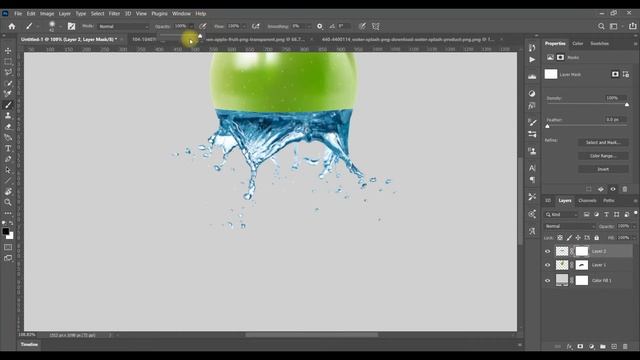
Task: Open the Actions panel play icon
Action: coord(532,60)
